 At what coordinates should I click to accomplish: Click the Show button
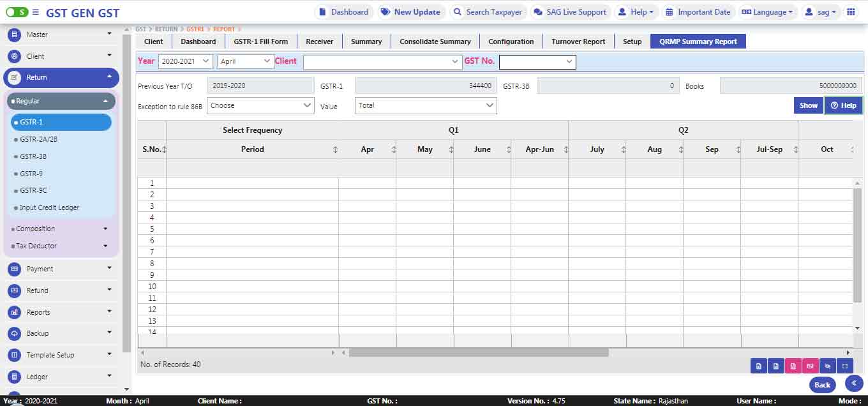809,105
